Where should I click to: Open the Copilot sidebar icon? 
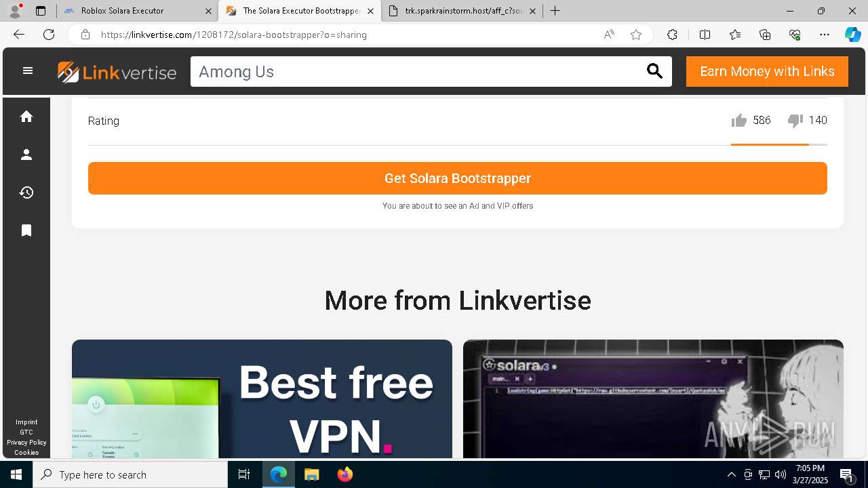click(852, 35)
